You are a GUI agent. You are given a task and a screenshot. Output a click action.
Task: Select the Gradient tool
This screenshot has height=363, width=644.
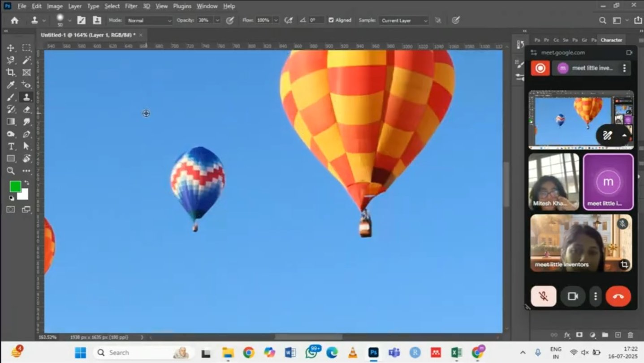coord(11,122)
